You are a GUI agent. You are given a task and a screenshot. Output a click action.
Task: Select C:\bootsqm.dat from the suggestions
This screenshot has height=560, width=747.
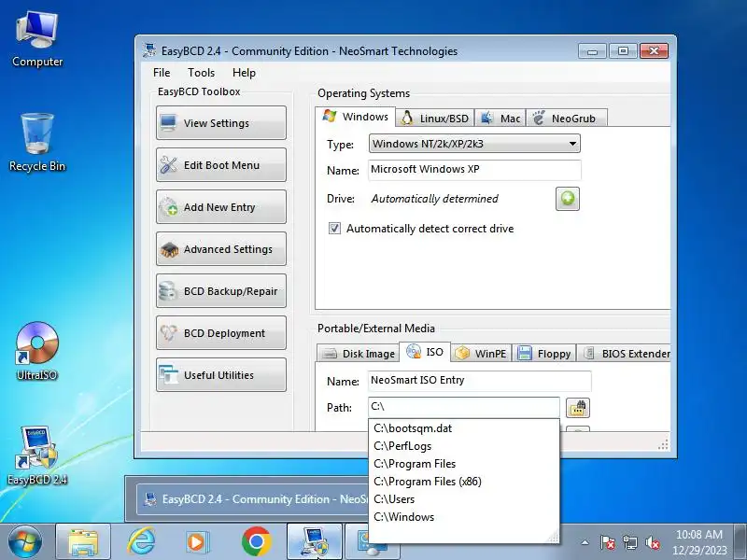464,428
